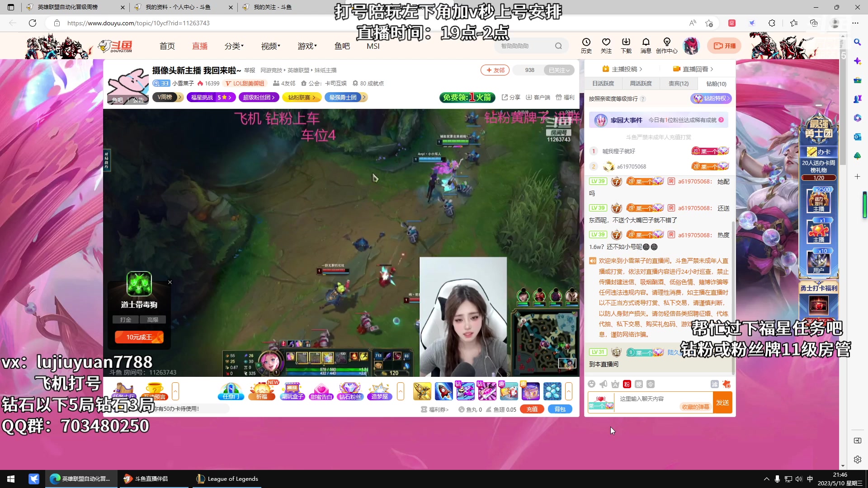Open 直播回看 chevron link
The width and height of the screenshot is (868, 488).
[x=693, y=69]
